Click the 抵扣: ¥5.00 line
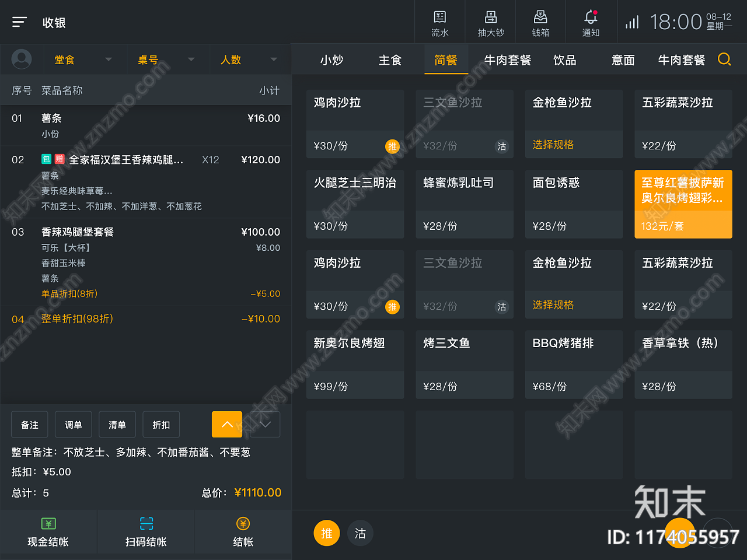This screenshot has width=747, height=560. [x=41, y=472]
